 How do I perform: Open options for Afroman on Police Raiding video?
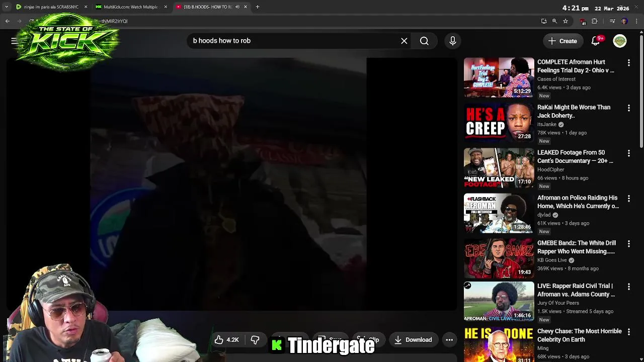tap(628, 199)
